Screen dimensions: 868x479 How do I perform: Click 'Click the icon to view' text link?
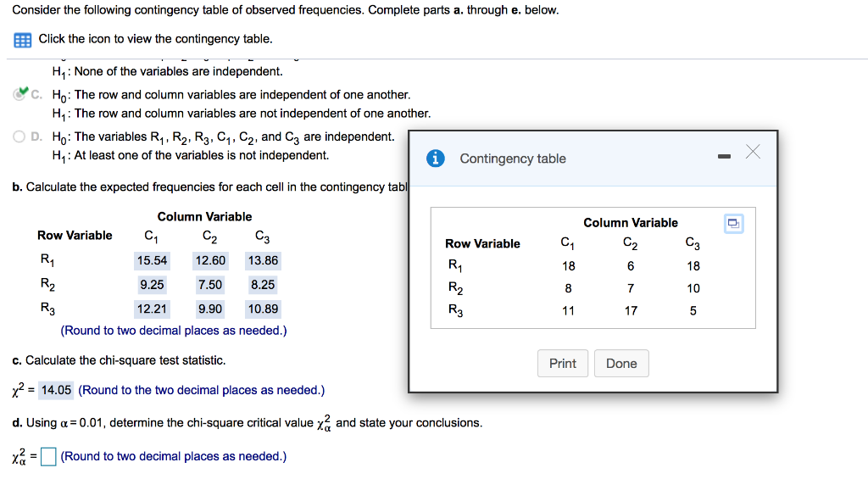point(156,39)
